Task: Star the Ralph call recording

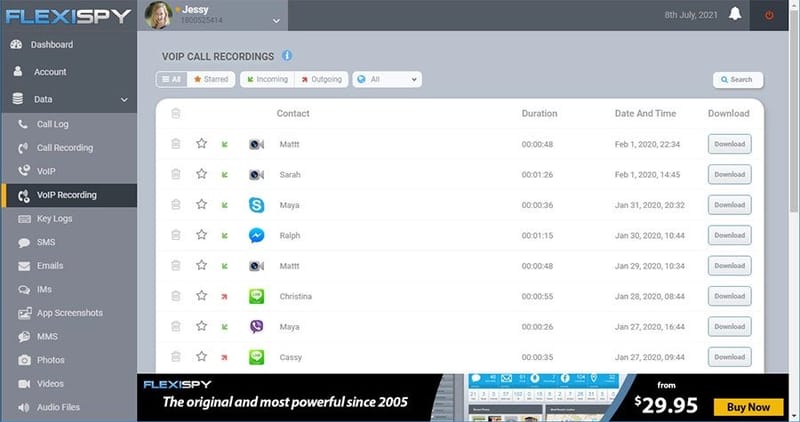Action: pyautogui.click(x=201, y=235)
